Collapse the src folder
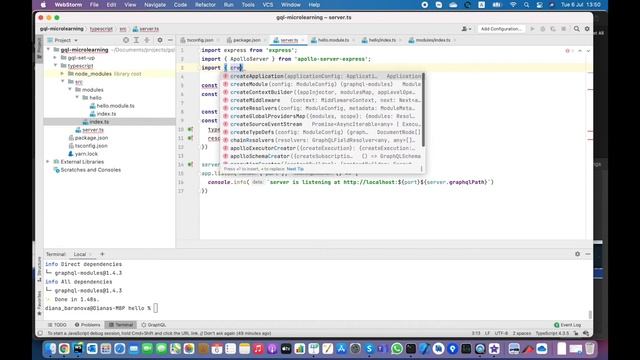 click(x=62, y=82)
